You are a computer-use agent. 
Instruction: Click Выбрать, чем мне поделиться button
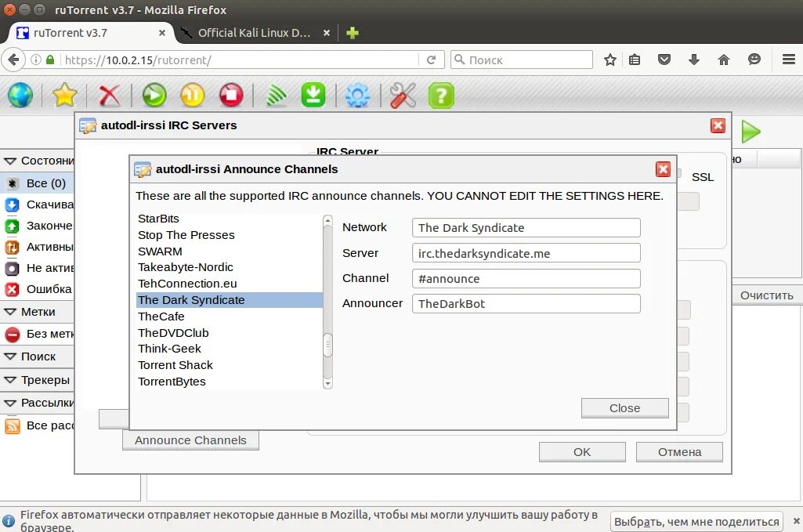pyautogui.click(x=696, y=522)
